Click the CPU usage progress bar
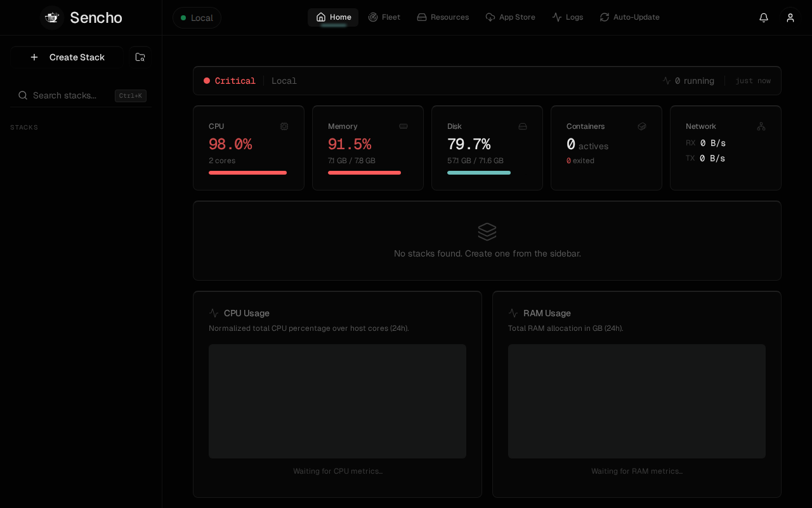The width and height of the screenshot is (812, 508). pyautogui.click(x=248, y=173)
